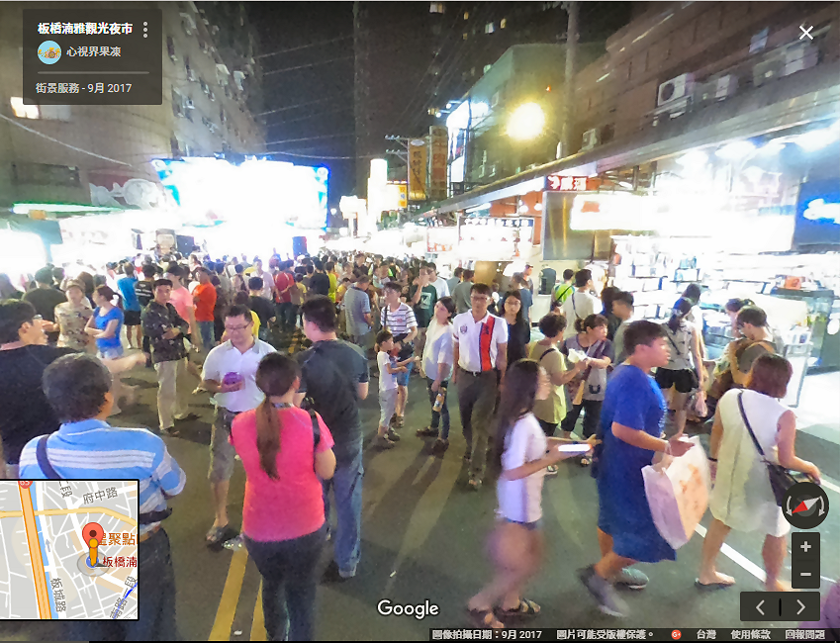
Task: Zoom out with the minus button
Action: click(805, 575)
